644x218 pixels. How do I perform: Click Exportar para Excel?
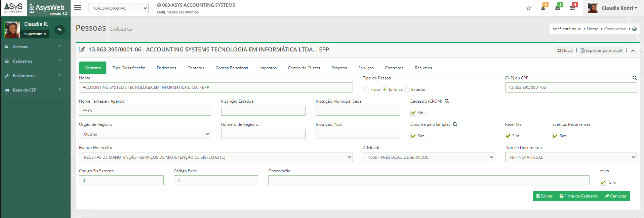coord(601,50)
